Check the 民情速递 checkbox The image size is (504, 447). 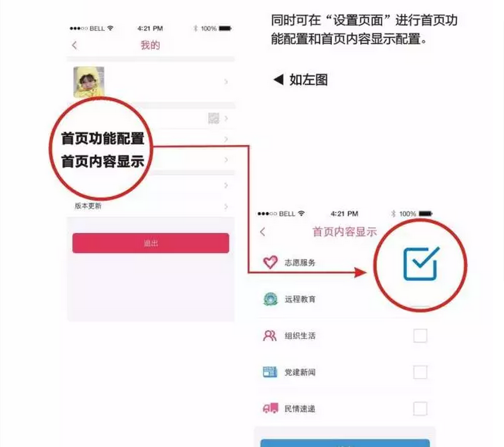pyautogui.click(x=420, y=409)
